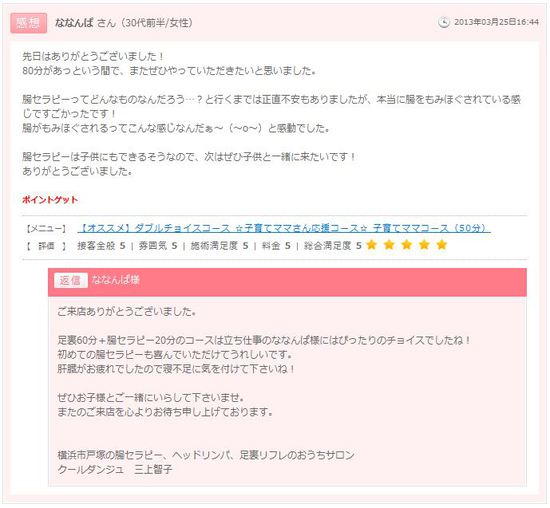550x508 pixels.
Task: Click the clock icon beside the timestamp
Action: [x=443, y=22]
